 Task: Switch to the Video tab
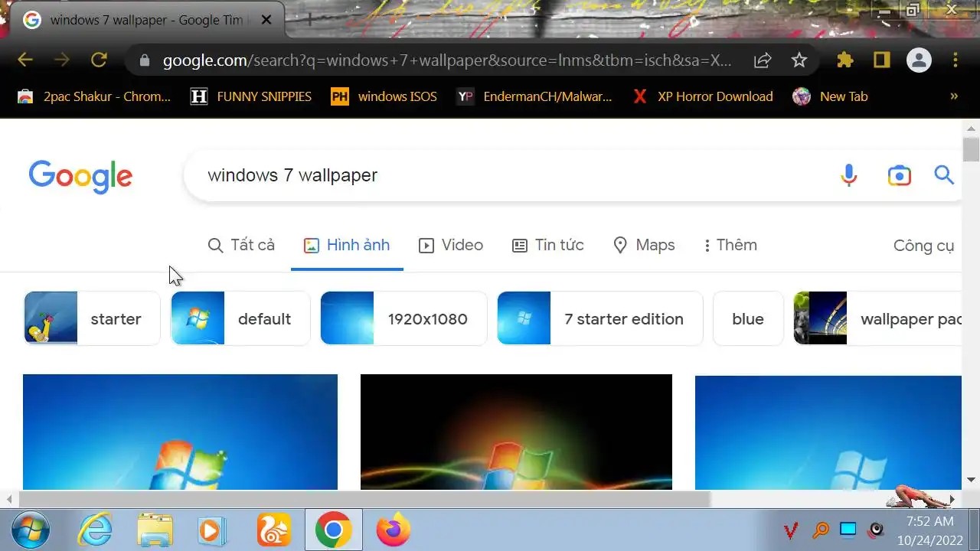point(451,245)
